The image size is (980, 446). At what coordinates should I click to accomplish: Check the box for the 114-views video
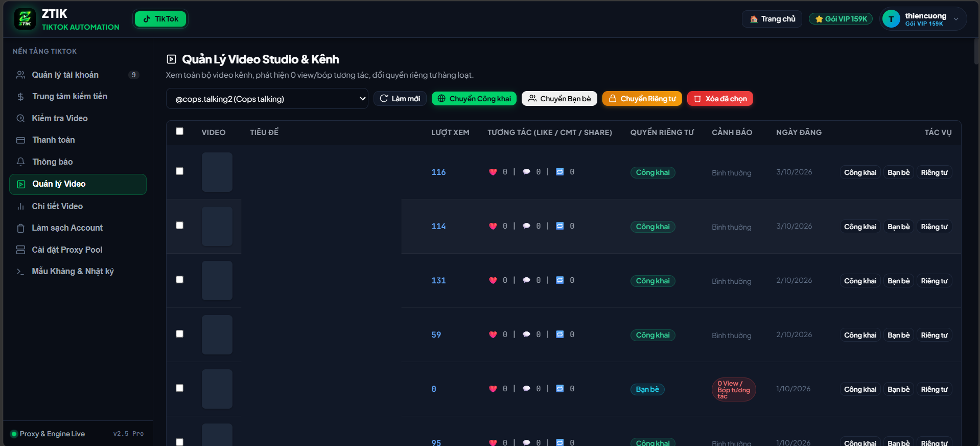179,226
